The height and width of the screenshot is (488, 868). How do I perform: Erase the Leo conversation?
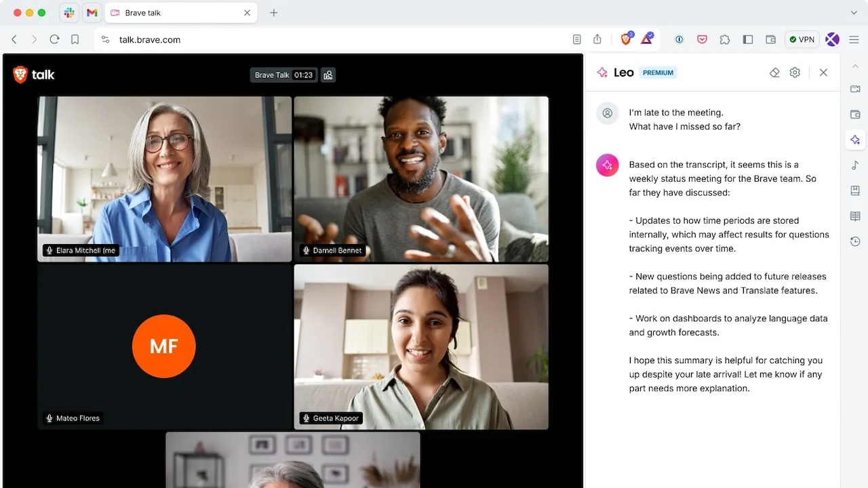point(774,73)
